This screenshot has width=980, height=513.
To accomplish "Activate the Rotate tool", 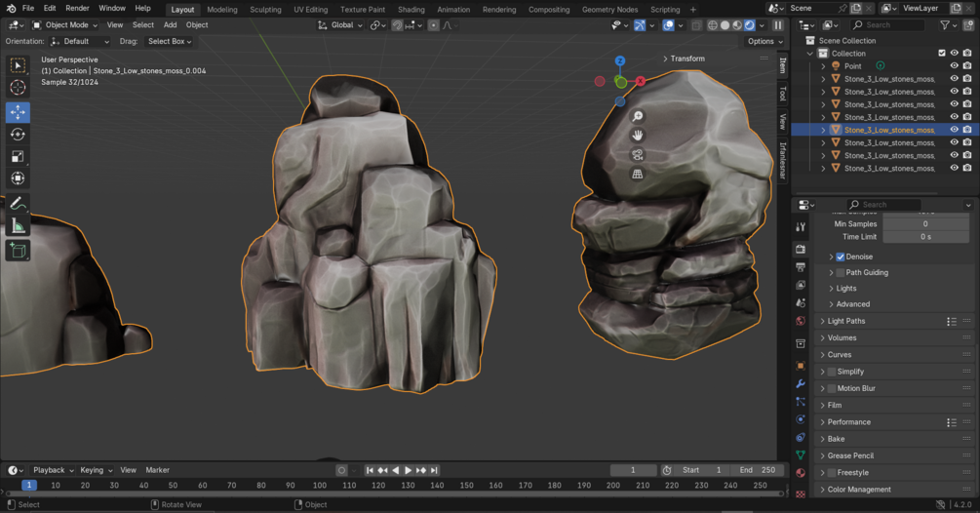I will pos(18,135).
